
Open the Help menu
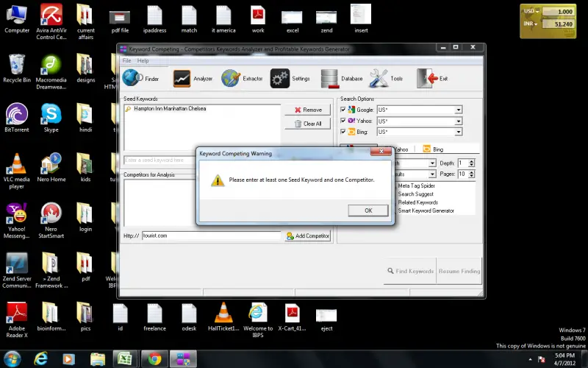(143, 60)
